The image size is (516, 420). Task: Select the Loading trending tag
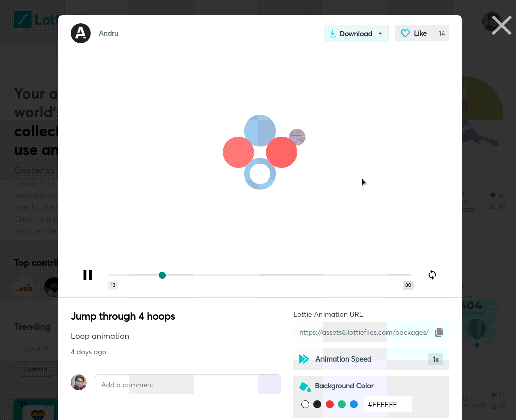click(35, 369)
